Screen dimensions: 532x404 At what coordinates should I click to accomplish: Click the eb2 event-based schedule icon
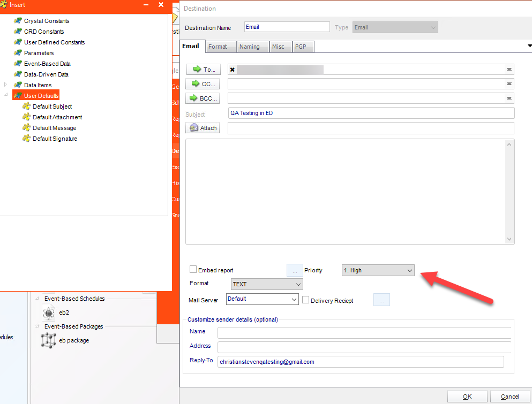pyautogui.click(x=49, y=313)
